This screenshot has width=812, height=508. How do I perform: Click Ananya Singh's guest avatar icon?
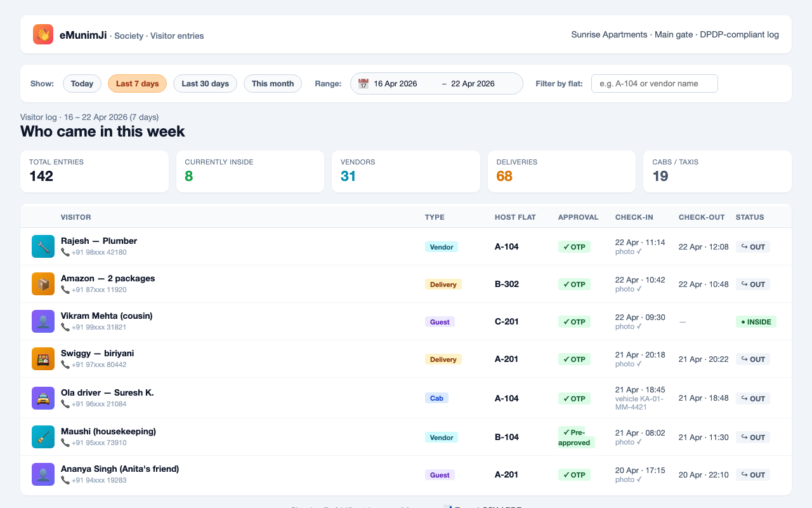coord(43,474)
